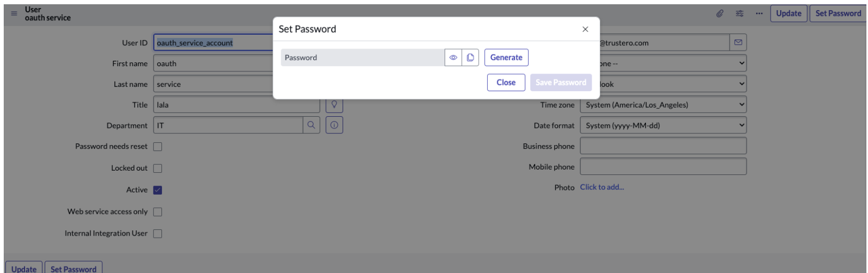
Task: Open the hamburger context menu by User
Action: 14,13
